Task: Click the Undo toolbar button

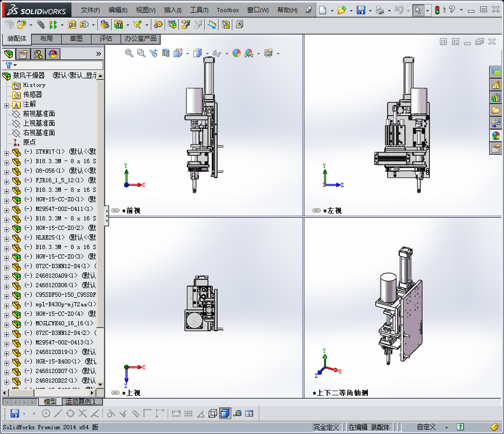Action: coord(399,10)
